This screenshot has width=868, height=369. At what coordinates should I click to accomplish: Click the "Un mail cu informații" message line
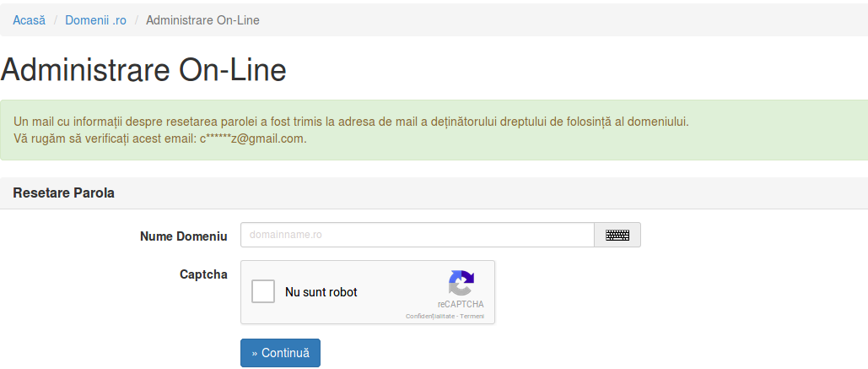coord(352,122)
